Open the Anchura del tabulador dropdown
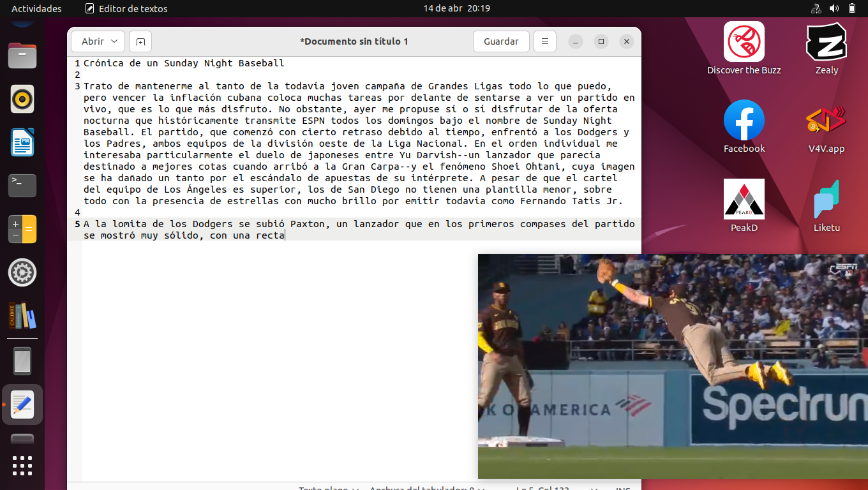Viewport: 868px width, 490px height. point(427,489)
